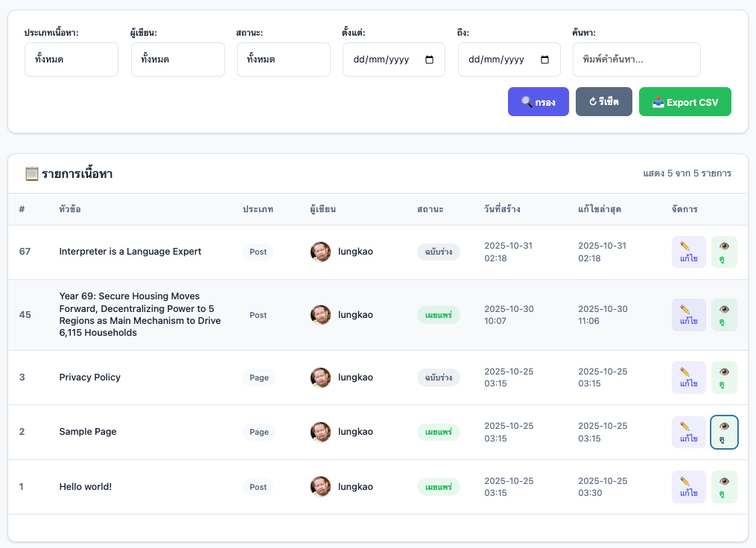Expand the สถานะ status filter dropdown
The width and height of the screenshot is (756, 548).
[x=283, y=60]
